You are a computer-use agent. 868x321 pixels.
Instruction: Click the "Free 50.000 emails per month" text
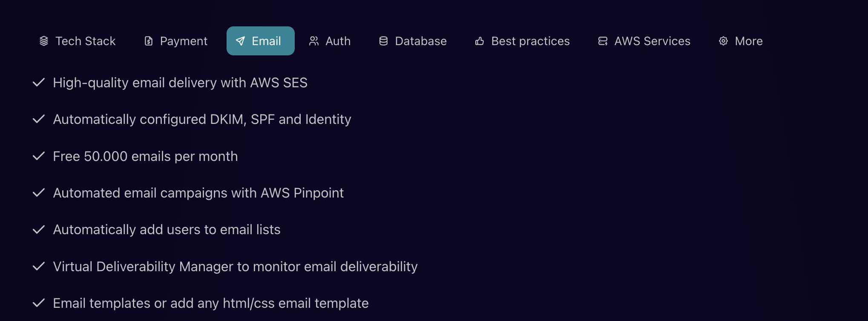pyautogui.click(x=145, y=156)
